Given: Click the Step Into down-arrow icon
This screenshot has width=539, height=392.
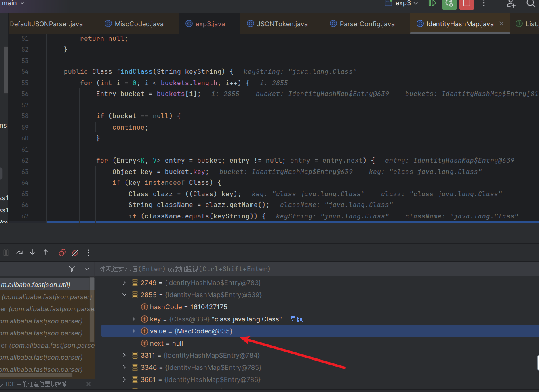Looking at the screenshot, I should (32, 253).
